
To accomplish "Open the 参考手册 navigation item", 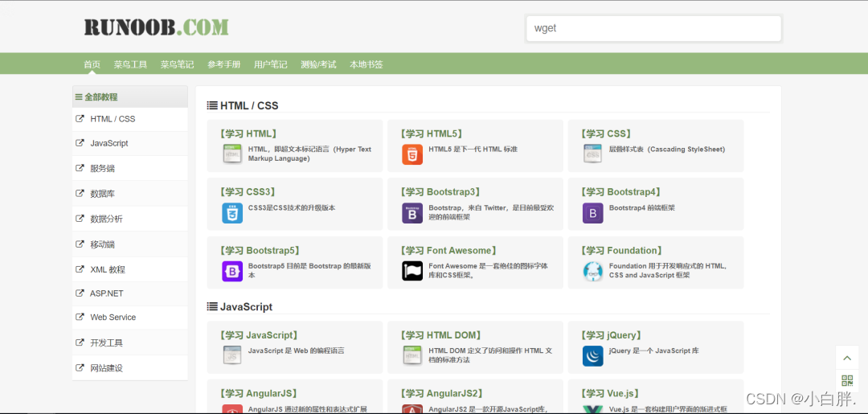I will tap(224, 64).
